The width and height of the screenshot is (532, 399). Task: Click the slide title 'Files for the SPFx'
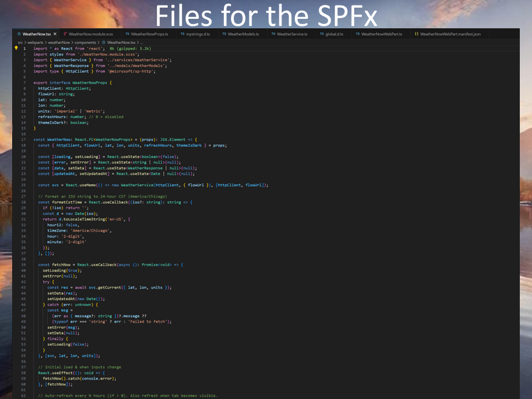(x=267, y=16)
